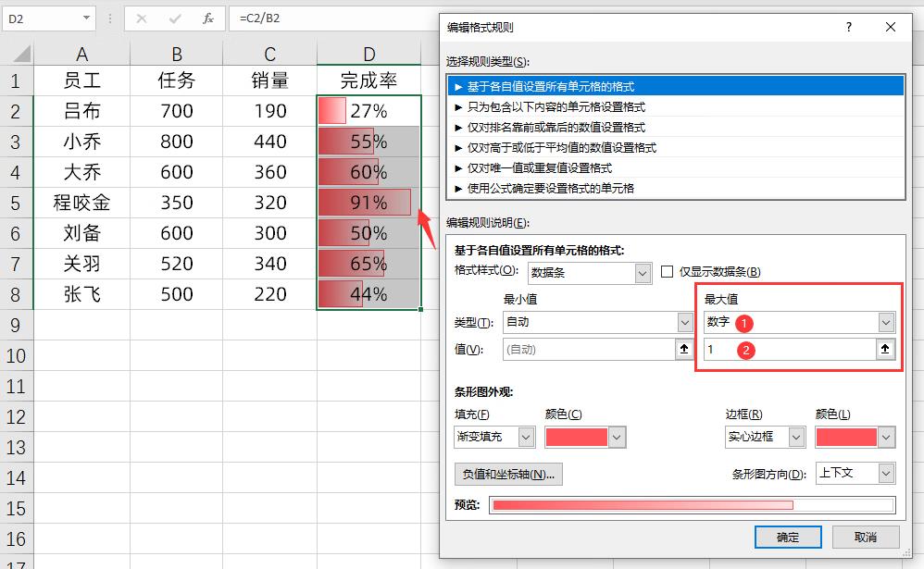Select rule type 使用公式确定要设置格式的单元格

[x=550, y=188]
